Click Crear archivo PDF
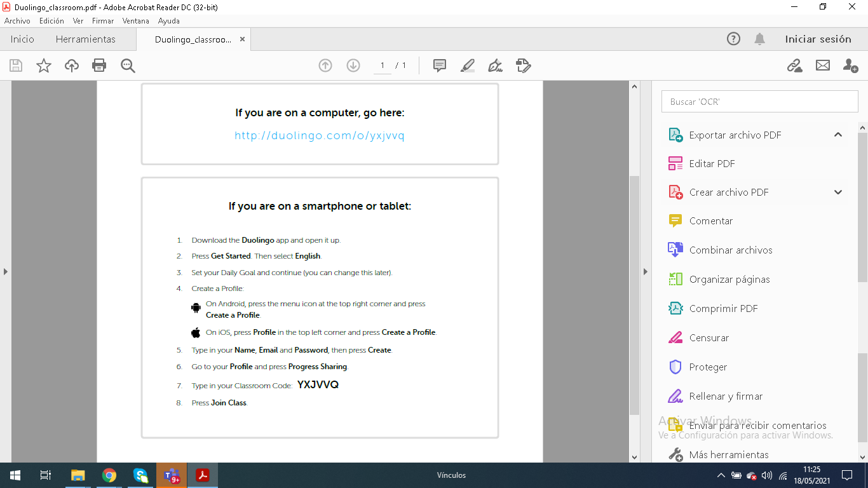 pos(729,192)
